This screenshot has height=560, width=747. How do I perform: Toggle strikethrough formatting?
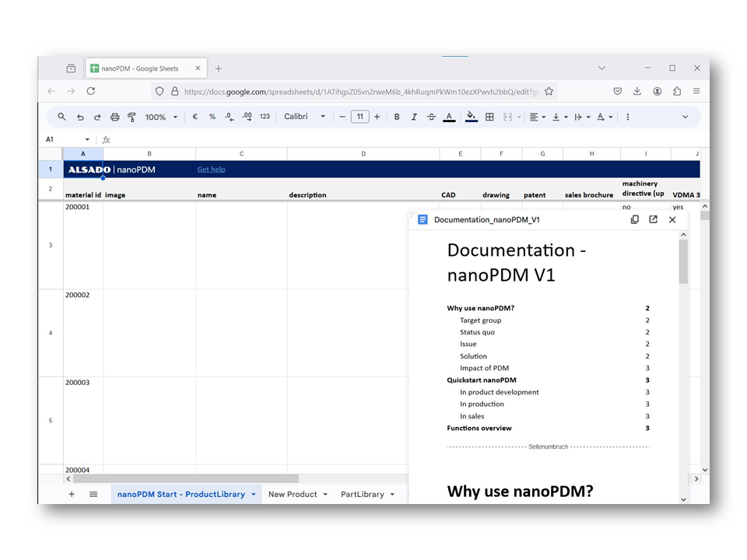tap(431, 117)
